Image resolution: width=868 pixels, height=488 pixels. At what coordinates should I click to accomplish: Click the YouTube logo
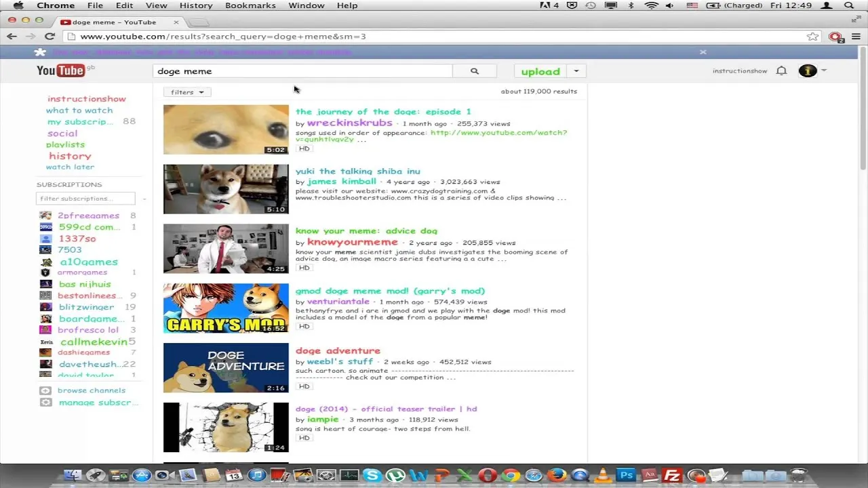pyautogui.click(x=61, y=70)
